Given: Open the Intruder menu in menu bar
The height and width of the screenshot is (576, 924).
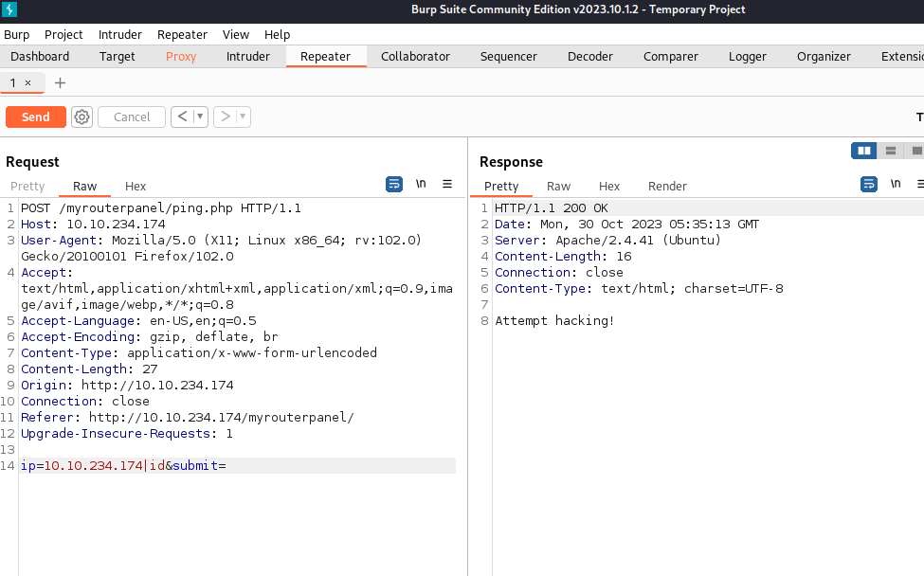Looking at the screenshot, I should 120,34.
